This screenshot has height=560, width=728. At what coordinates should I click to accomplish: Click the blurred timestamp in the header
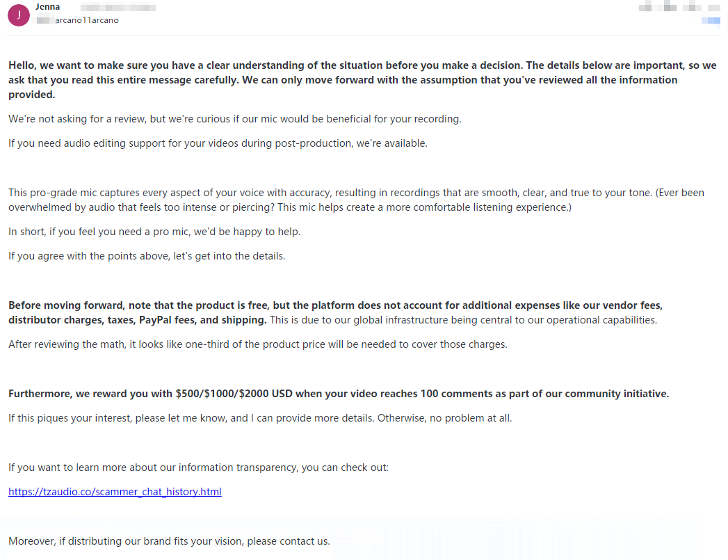[671, 8]
